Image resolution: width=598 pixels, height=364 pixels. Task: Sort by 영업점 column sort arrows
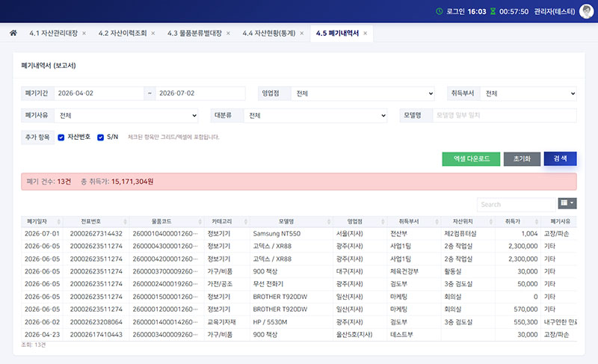[383, 221]
